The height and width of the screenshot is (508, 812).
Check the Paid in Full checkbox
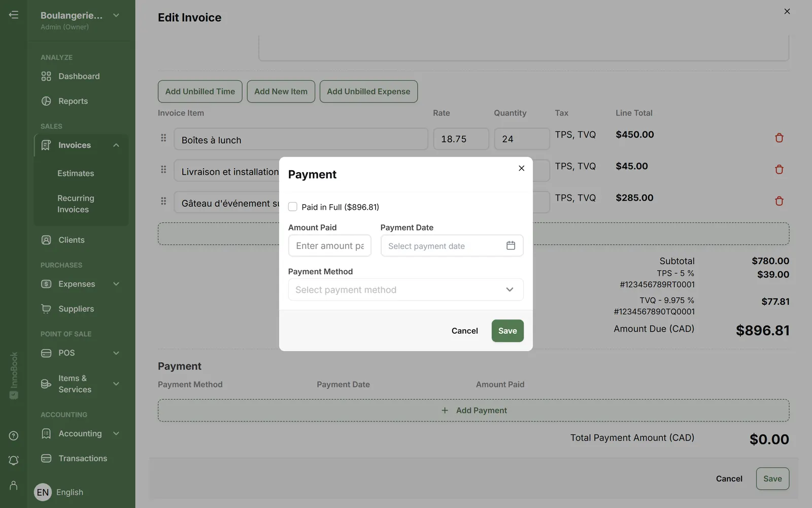point(293,207)
